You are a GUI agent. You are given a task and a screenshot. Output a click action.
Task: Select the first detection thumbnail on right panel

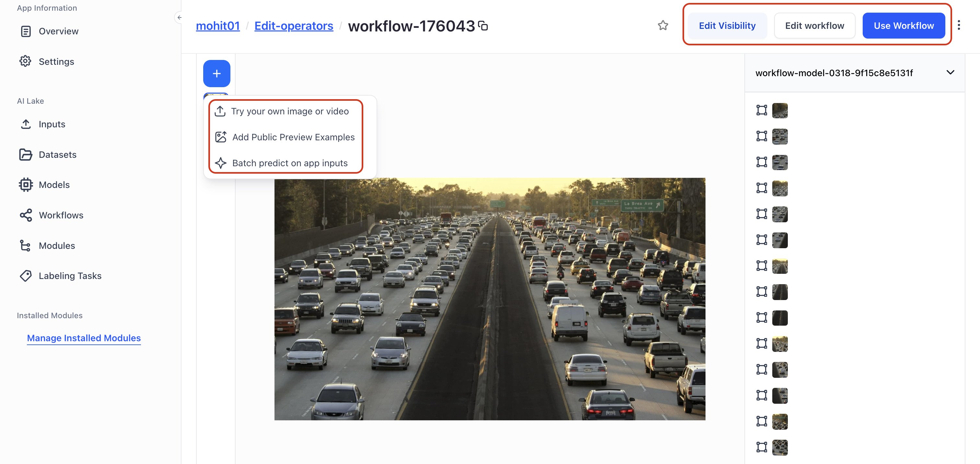(780, 109)
